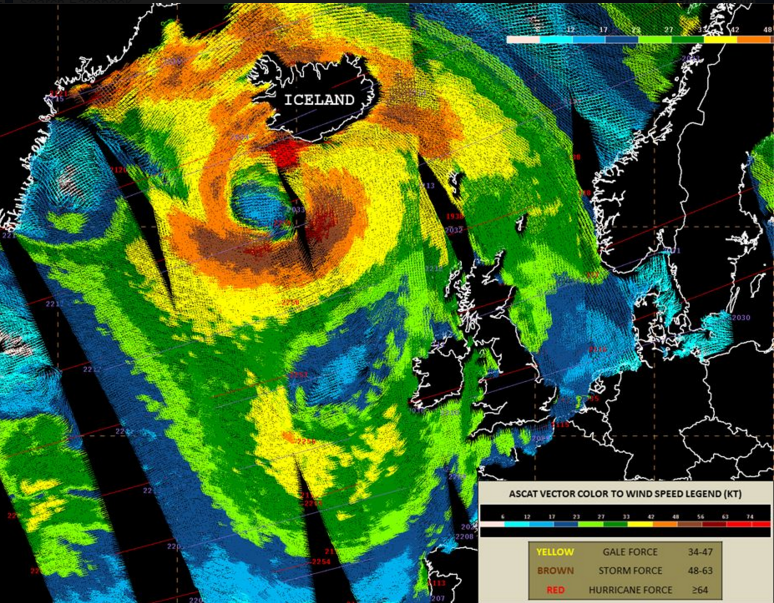Pick the pale pink swatch in bottom legend bar
774x603 pixels.
click(x=490, y=523)
